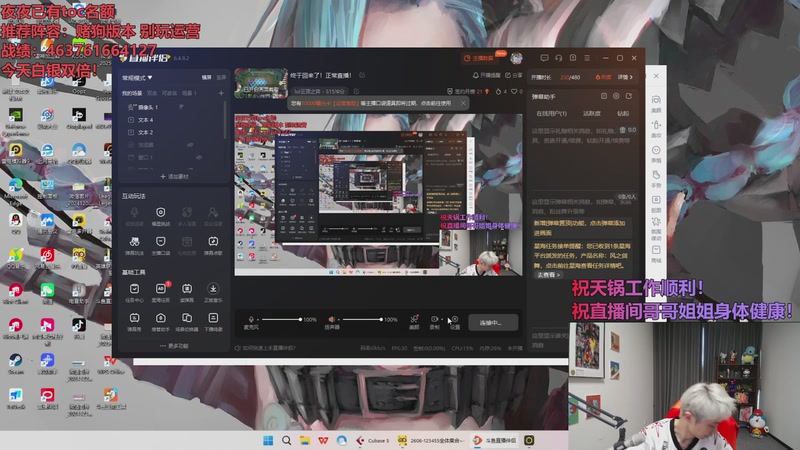Open the 弹幕点歌 song request tool

click(x=213, y=245)
